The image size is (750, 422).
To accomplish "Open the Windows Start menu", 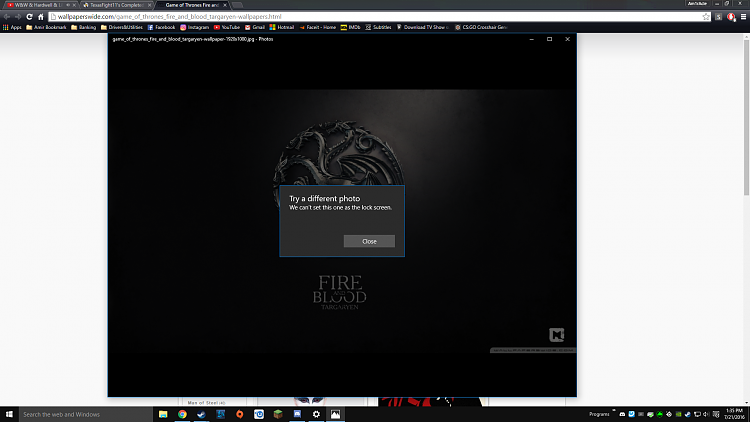I will 9,414.
